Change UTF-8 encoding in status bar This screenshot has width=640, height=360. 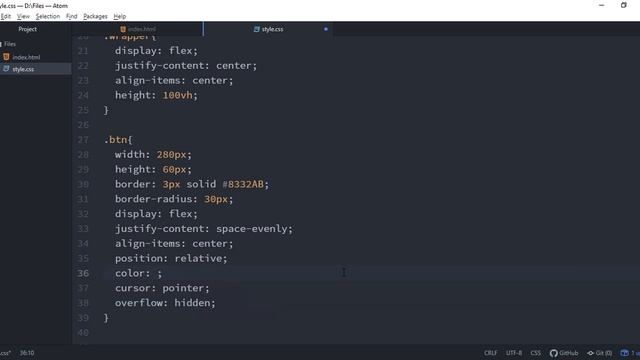point(514,353)
